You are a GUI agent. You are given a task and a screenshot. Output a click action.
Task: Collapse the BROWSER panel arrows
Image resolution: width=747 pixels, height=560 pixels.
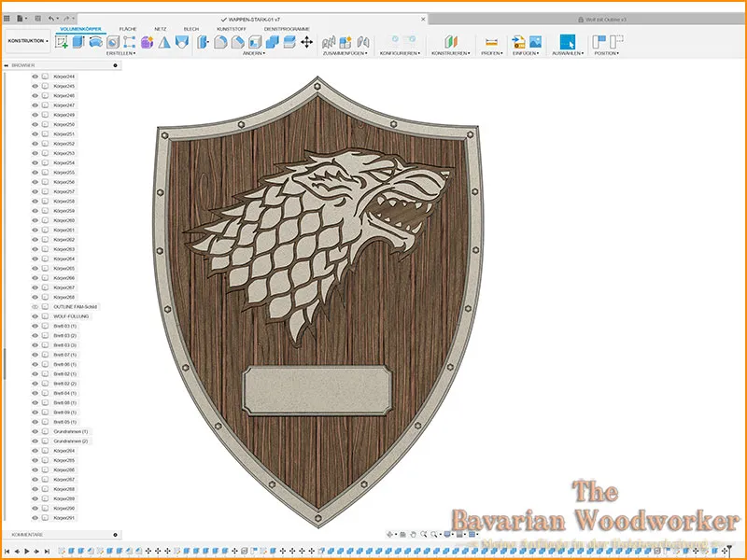coord(7,65)
